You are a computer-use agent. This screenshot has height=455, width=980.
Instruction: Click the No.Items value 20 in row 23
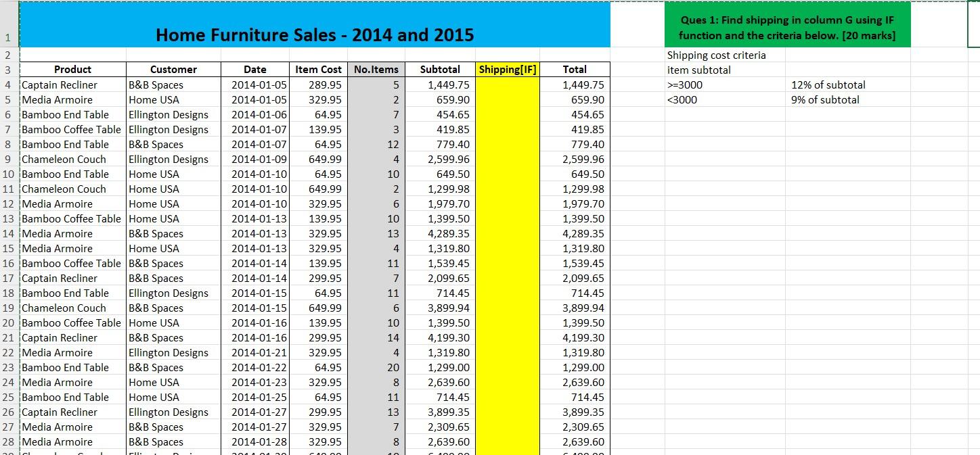[376, 367]
